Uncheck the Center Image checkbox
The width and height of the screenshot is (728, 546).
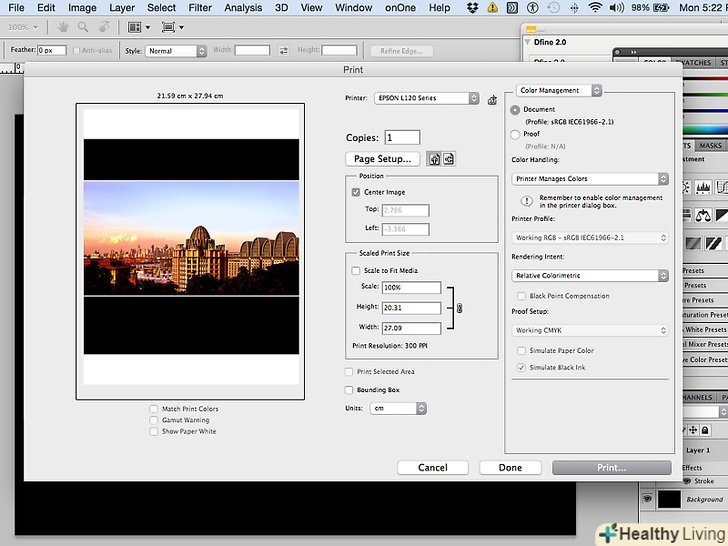(x=356, y=192)
